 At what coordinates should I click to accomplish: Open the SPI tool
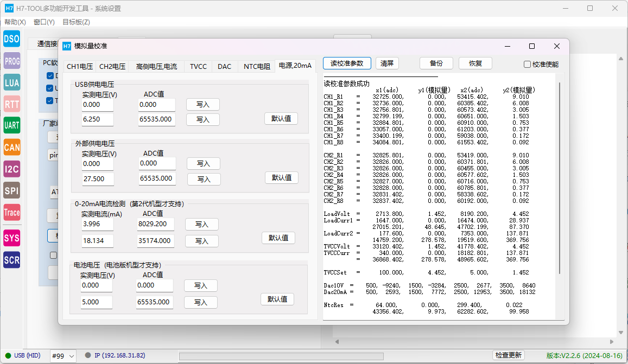point(11,190)
